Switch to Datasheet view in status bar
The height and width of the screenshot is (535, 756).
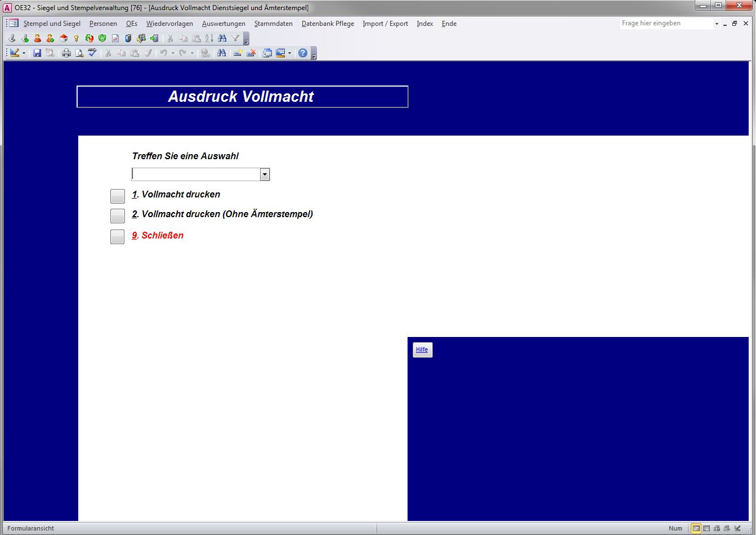pyautogui.click(x=706, y=528)
